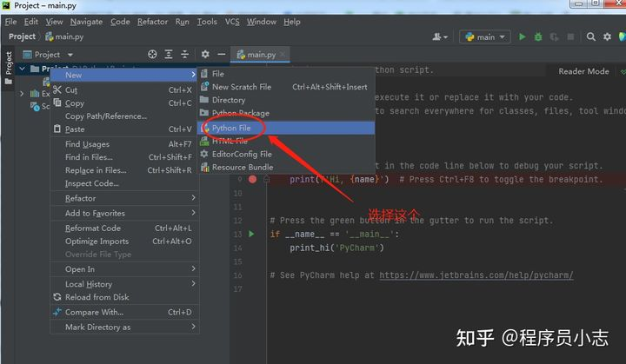Expand the Open In submenu

click(124, 269)
